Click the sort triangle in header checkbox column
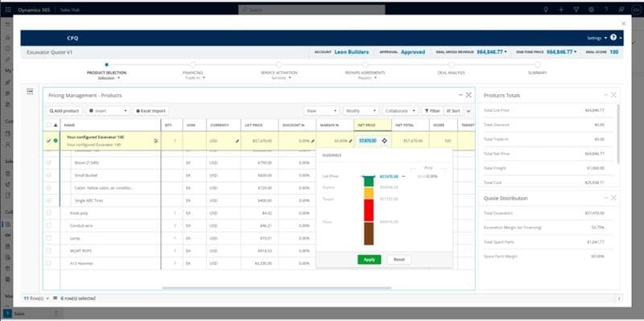644x321 pixels. (x=56, y=125)
